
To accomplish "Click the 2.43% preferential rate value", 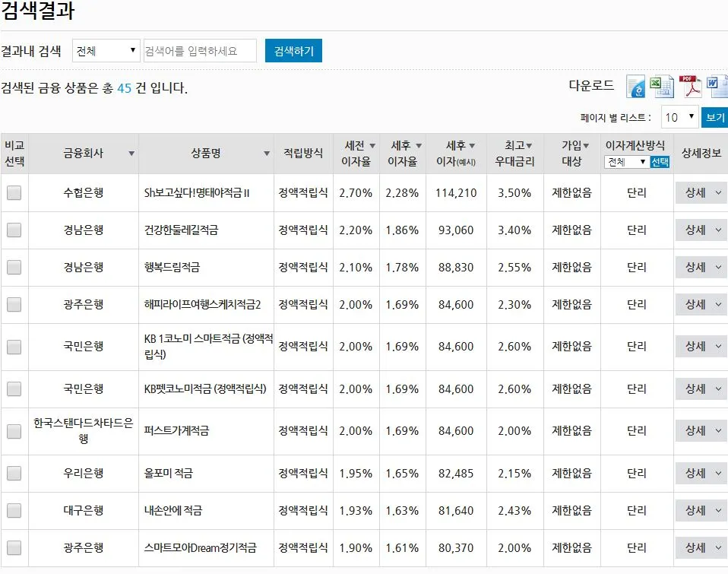I will tap(514, 510).
